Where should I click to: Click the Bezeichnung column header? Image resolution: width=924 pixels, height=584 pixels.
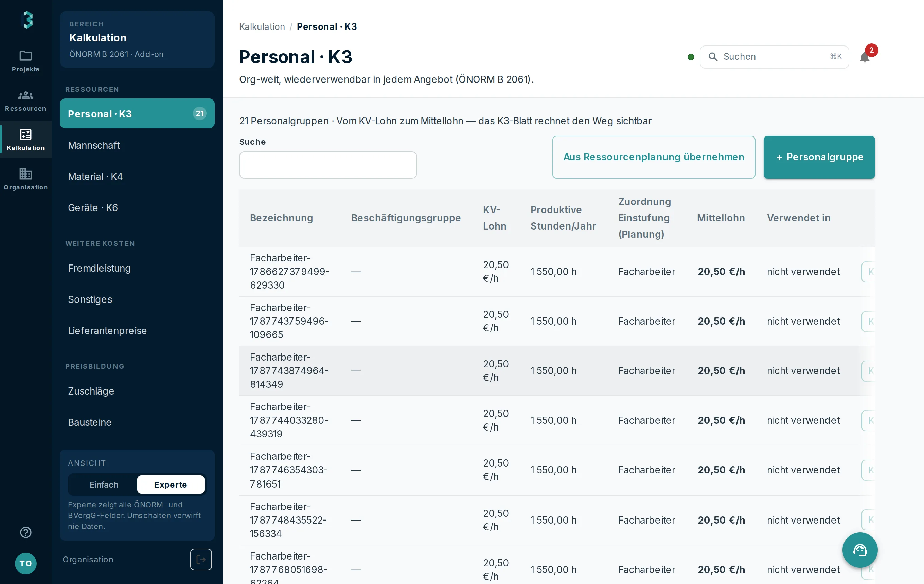click(281, 218)
